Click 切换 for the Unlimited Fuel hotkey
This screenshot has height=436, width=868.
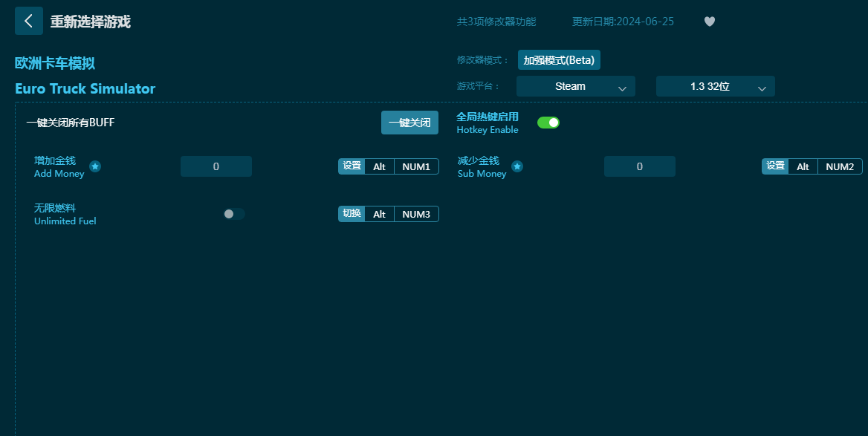click(352, 214)
